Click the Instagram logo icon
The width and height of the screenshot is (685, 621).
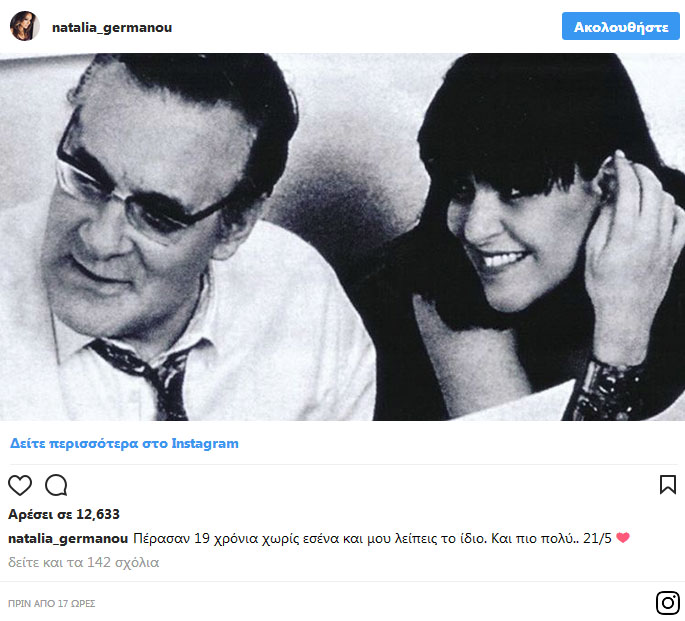click(668, 603)
